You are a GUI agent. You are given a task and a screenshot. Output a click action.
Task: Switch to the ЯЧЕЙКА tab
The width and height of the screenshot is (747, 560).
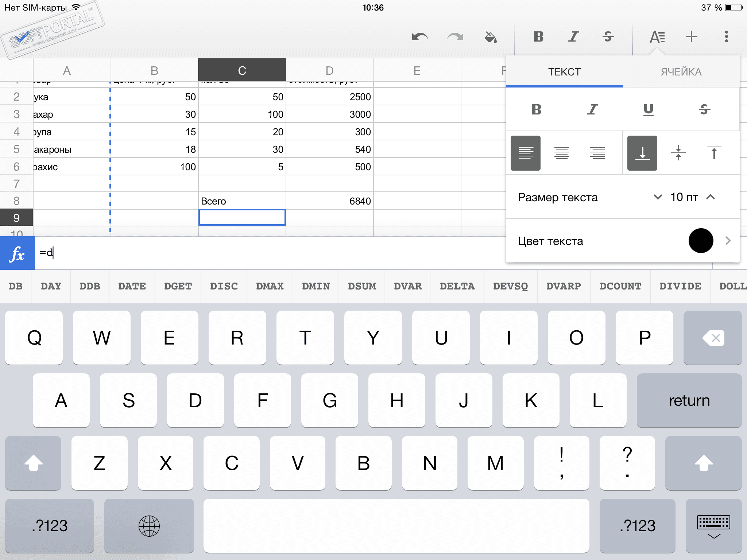(681, 72)
